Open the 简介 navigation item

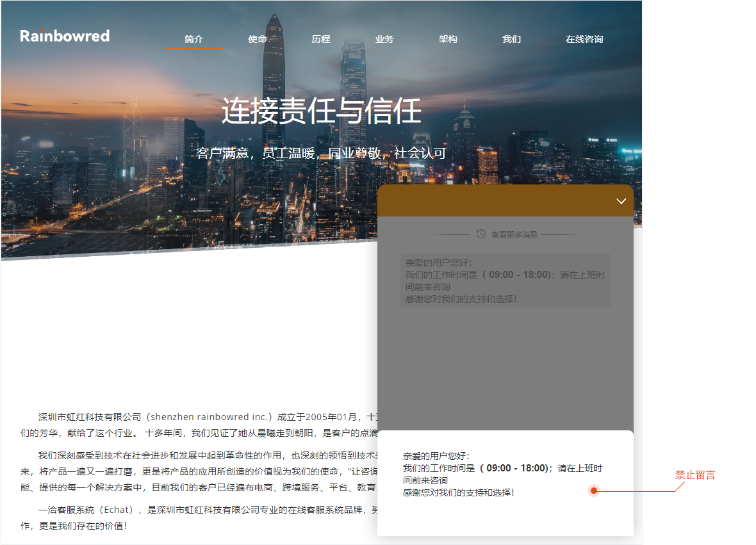pos(193,39)
